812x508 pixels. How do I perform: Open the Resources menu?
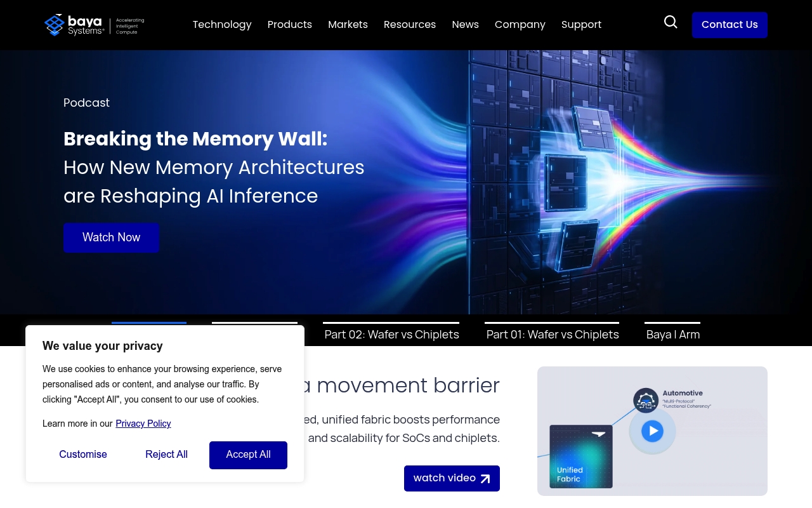coord(410,25)
